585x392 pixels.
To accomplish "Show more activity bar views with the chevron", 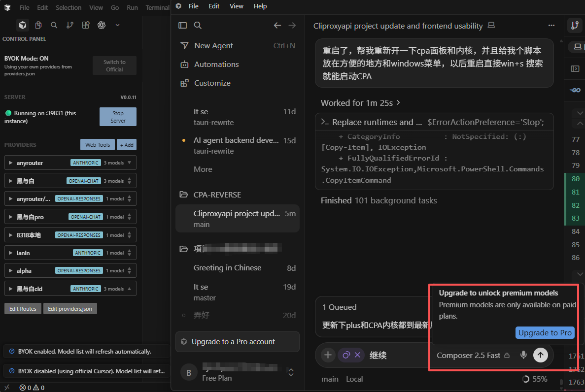I will (117, 25).
